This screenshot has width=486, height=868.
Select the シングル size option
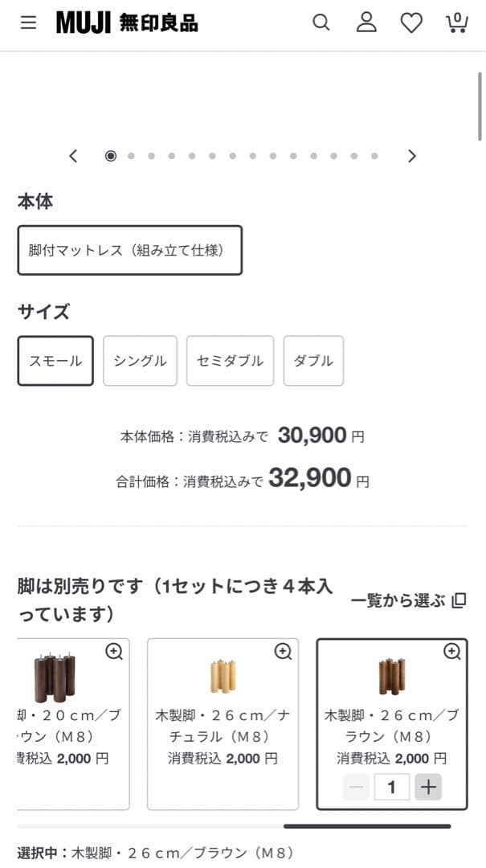[x=140, y=360]
